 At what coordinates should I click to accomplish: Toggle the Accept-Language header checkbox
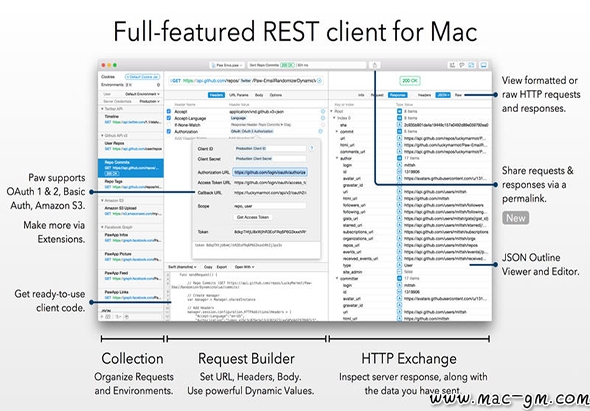(169, 118)
